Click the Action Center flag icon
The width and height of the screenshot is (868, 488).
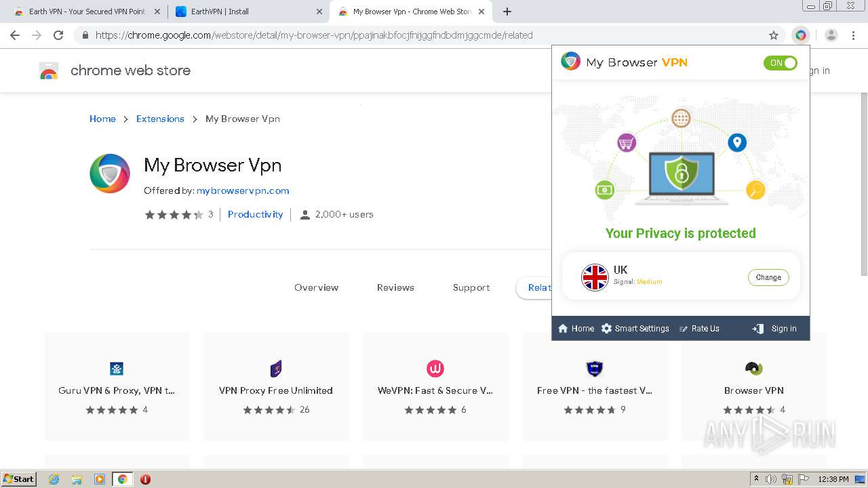coord(804,479)
